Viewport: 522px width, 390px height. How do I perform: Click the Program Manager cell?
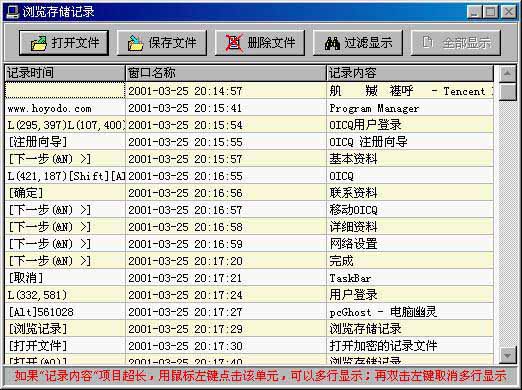(410, 108)
